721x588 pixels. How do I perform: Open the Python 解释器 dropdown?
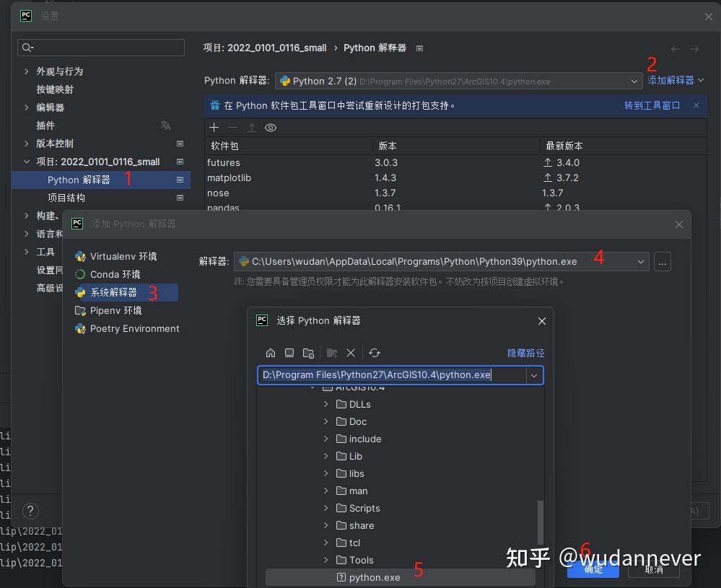[634, 81]
